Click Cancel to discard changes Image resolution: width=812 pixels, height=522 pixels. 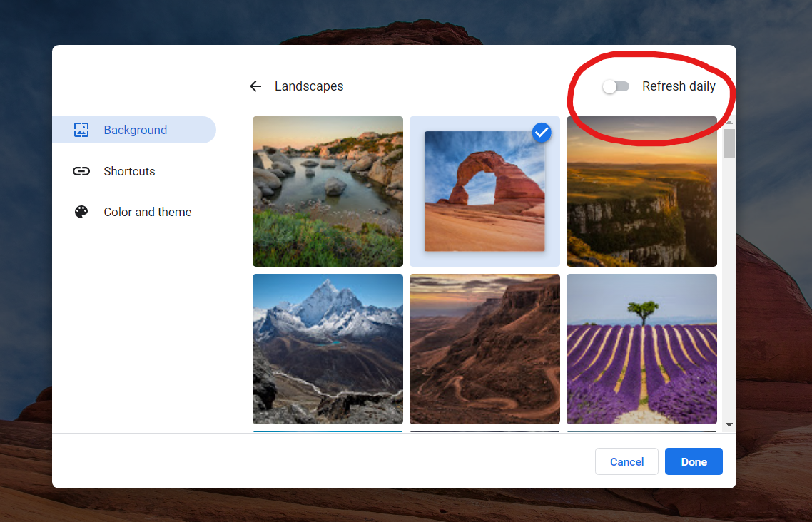626,461
